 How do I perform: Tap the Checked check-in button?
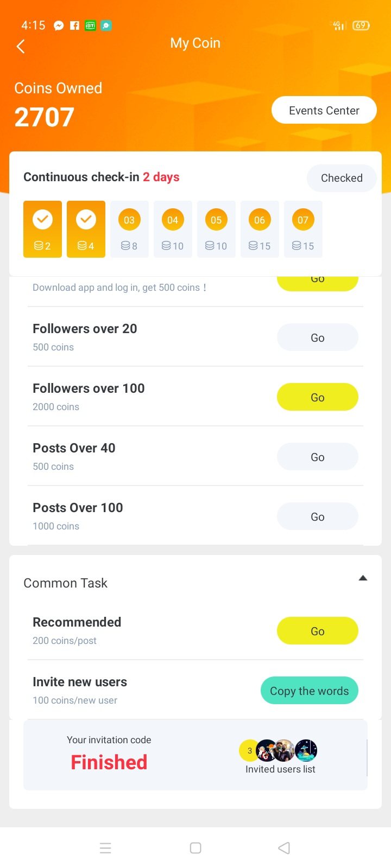[341, 178]
